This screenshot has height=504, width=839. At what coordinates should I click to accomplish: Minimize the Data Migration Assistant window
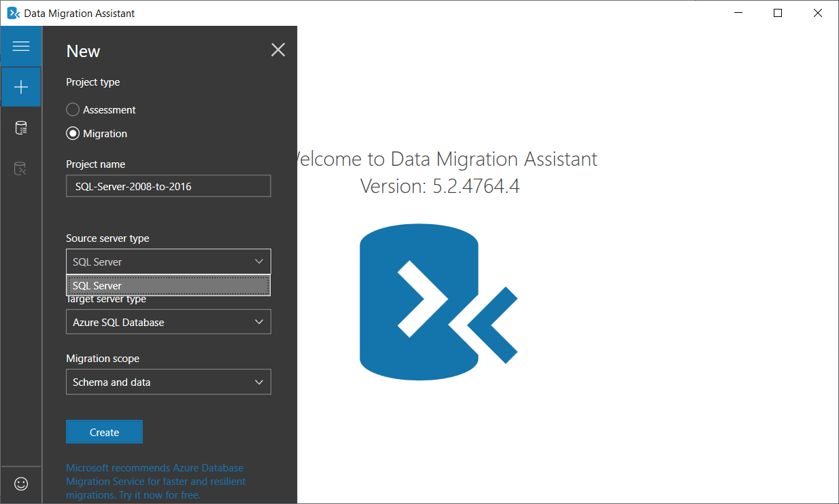pyautogui.click(x=738, y=12)
